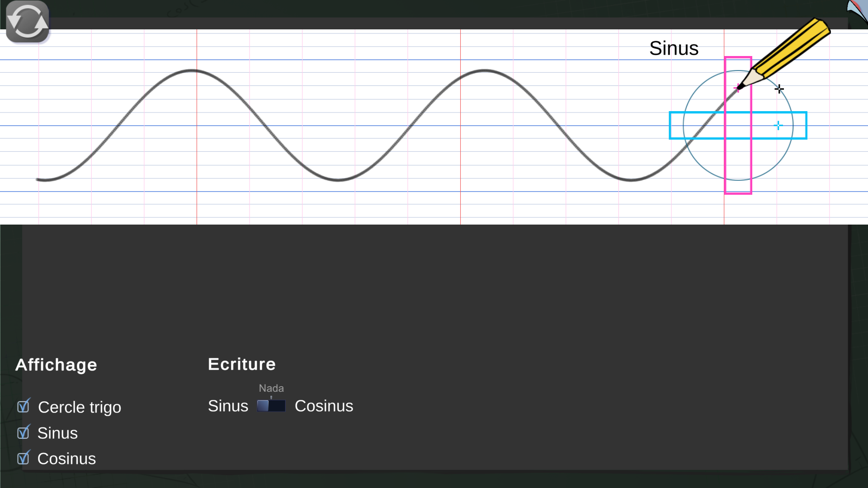Image resolution: width=868 pixels, height=488 pixels.
Task: Select Sinus beside the Ecriture slider
Action: (228, 406)
